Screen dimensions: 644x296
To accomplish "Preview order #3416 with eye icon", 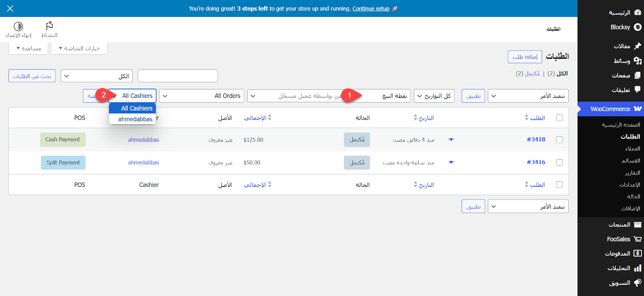I will (x=451, y=162).
